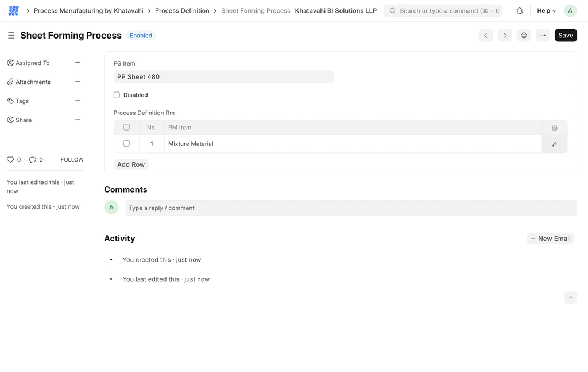588x372 pixels.
Task: Click the scroll-to-top chevron button
Action: pyautogui.click(x=570, y=297)
